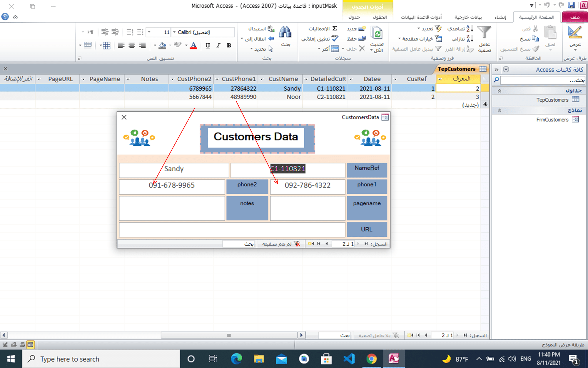Click the Totals sigma icon

pos(335,29)
